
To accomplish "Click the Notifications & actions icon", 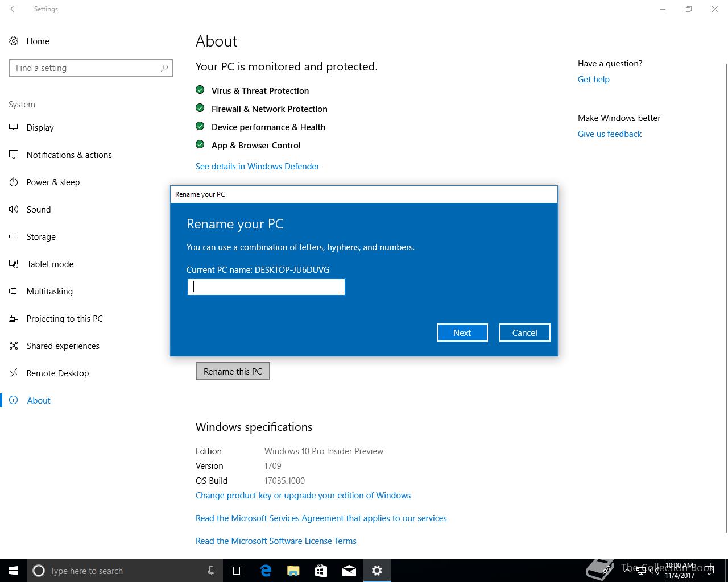I will pyautogui.click(x=14, y=155).
